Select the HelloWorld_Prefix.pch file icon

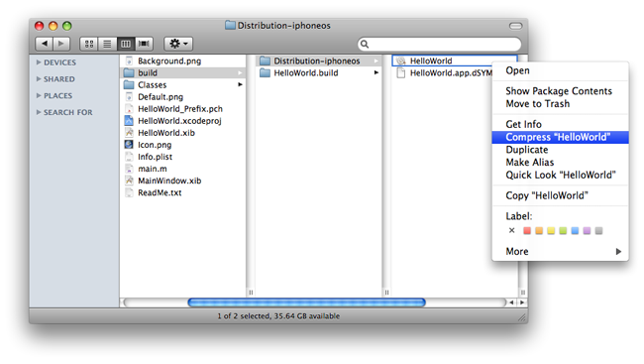click(129, 108)
